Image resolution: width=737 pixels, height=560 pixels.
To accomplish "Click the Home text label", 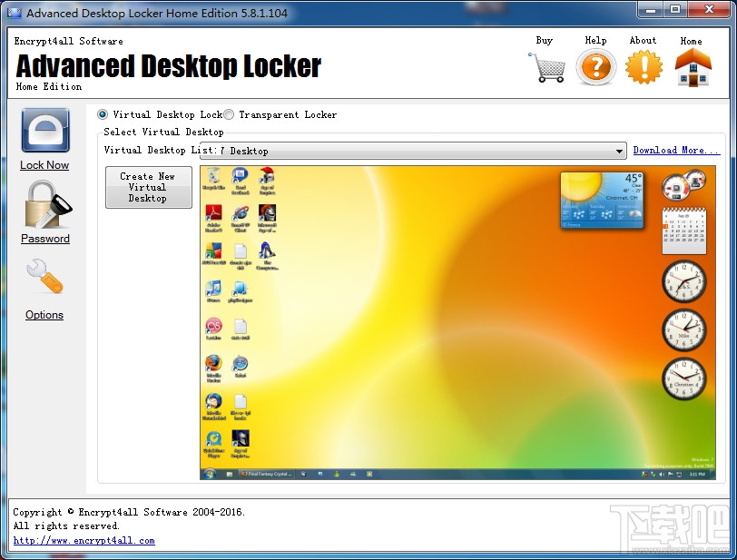I will point(691,41).
